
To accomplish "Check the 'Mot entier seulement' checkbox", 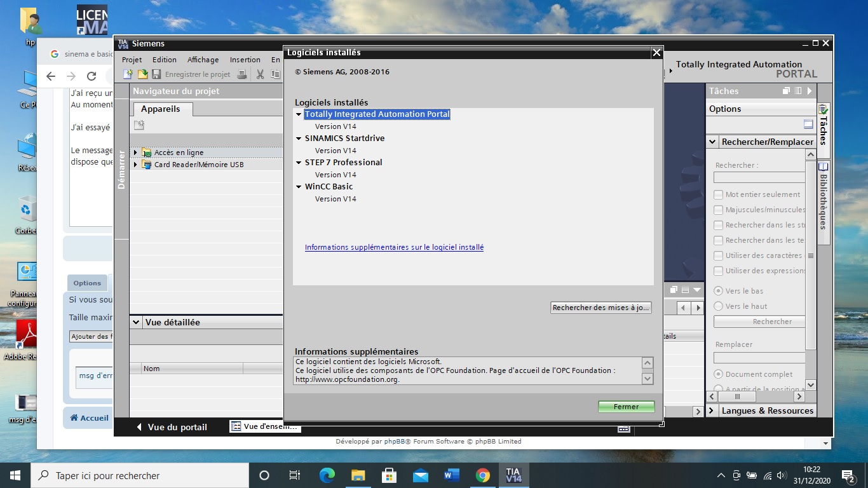I will 718,194.
